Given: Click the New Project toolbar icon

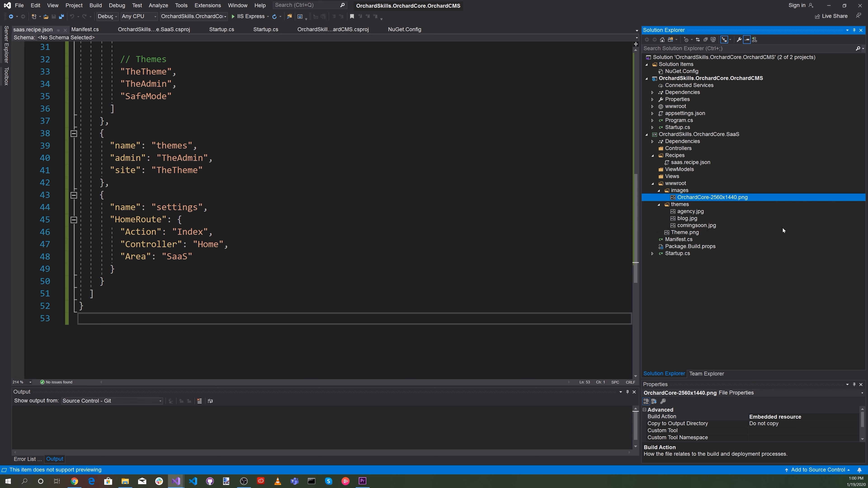Looking at the screenshot, I should tap(34, 16).
